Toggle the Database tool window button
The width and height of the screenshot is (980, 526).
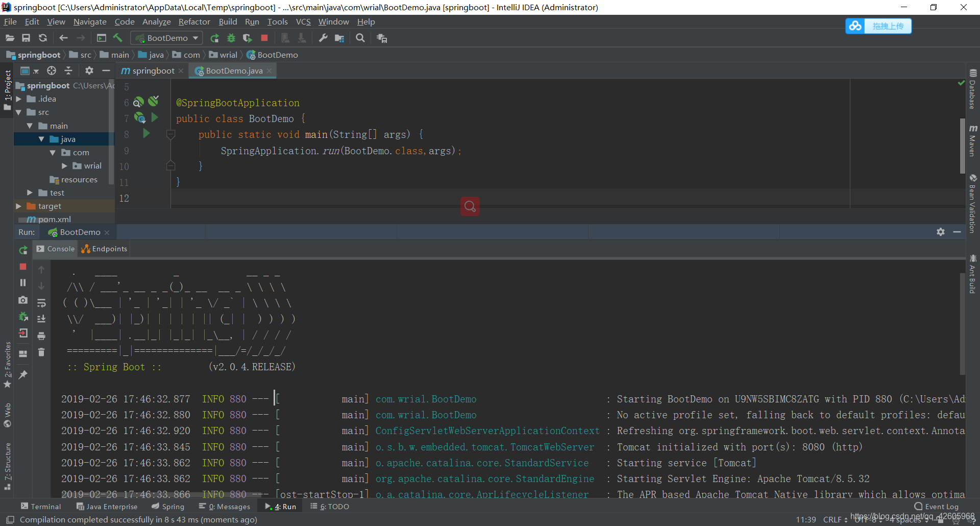973,89
